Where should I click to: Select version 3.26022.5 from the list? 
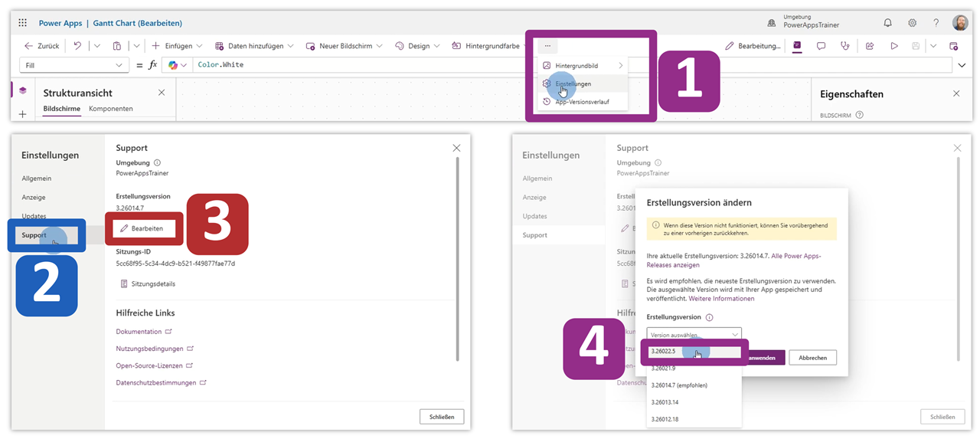(694, 352)
